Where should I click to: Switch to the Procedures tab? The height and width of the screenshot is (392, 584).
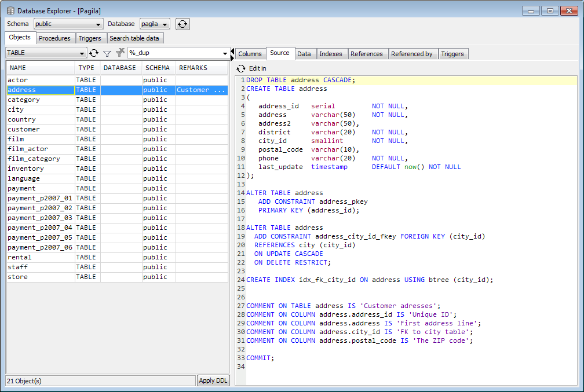coord(54,38)
